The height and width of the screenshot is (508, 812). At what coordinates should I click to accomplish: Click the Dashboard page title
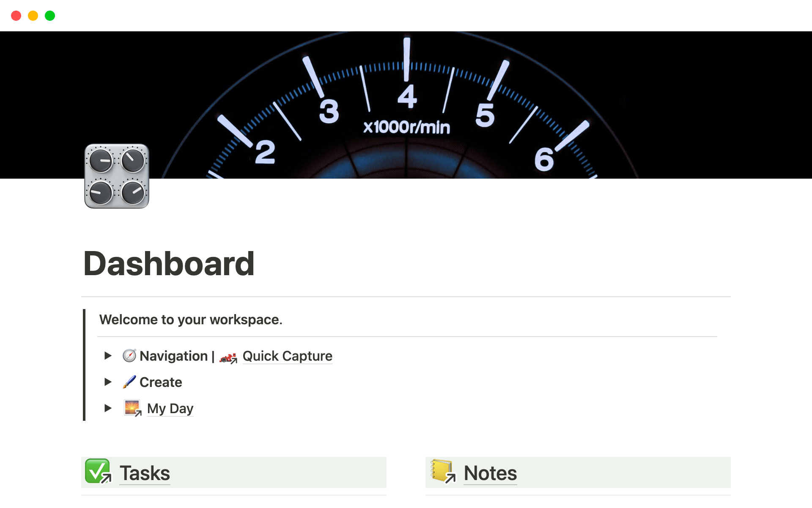point(169,264)
